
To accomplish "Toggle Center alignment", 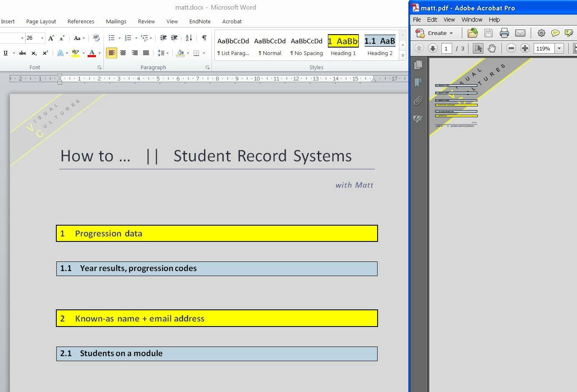I will coord(123,53).
